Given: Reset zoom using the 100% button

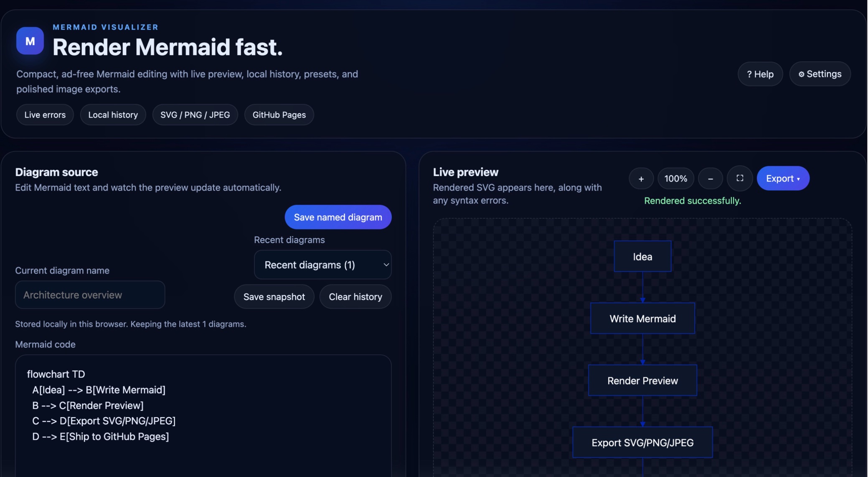Looking at the screenshot, I should coord(675,179).
